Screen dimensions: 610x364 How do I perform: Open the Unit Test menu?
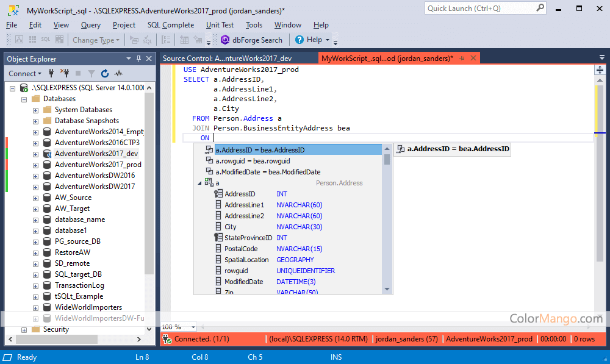pyautogui.click(x=220, y=25)
